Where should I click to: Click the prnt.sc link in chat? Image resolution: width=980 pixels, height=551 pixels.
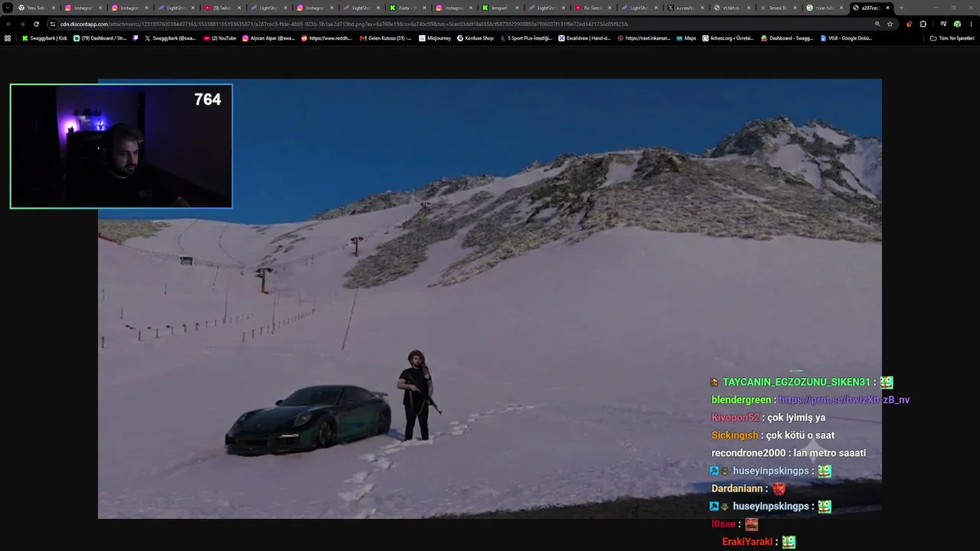click(x=844, y=399)
